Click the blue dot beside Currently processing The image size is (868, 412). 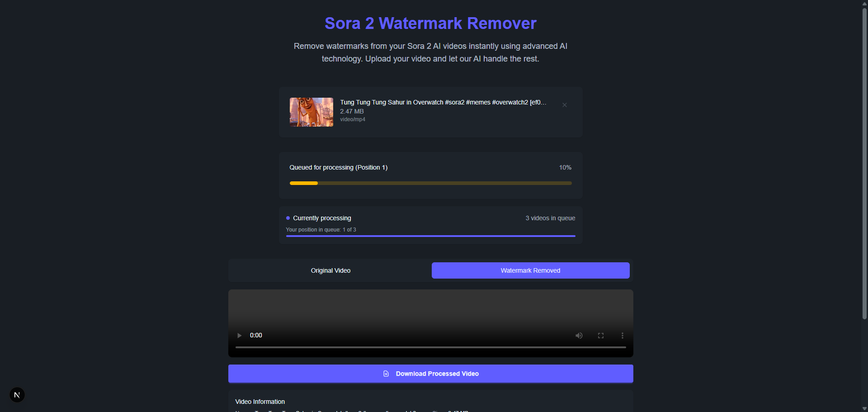288,218
